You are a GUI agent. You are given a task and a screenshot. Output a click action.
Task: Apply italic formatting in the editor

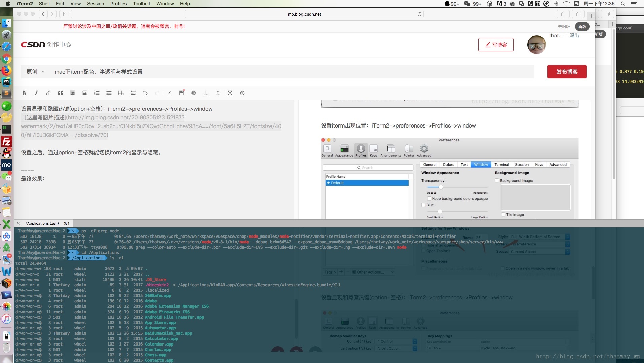36,93
